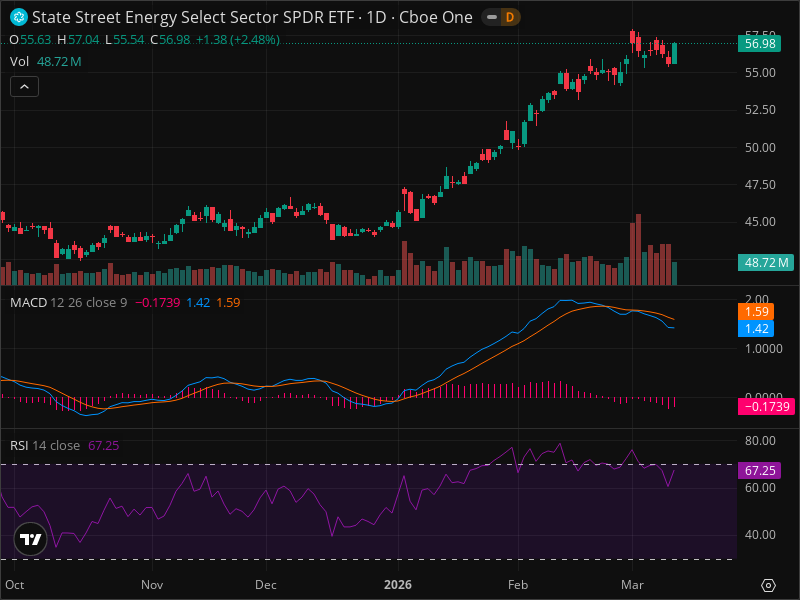800x600 pixels.
Task: Click the 48.72 M volume axis label
Action: coord(766,263)
